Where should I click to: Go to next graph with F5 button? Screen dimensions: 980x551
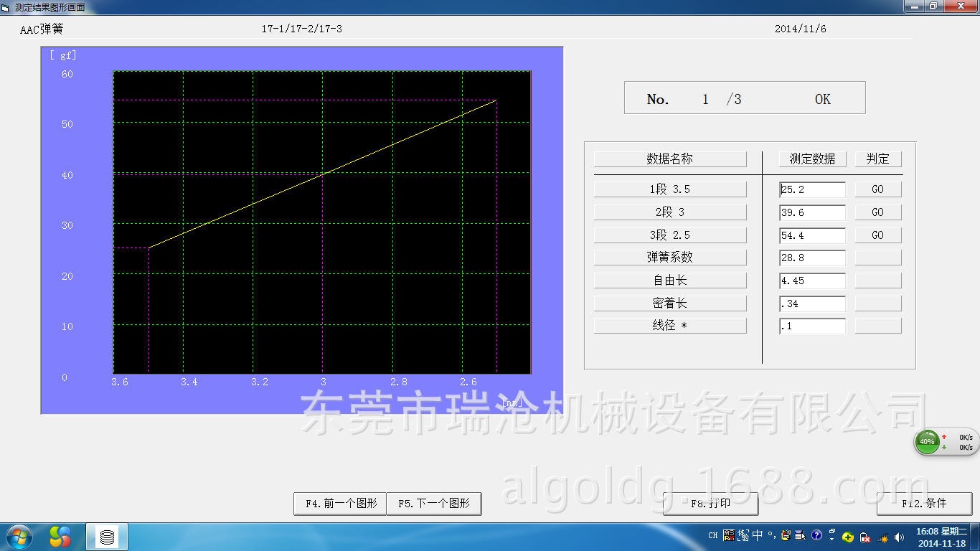pyautogui.click(x=434, y=504)
